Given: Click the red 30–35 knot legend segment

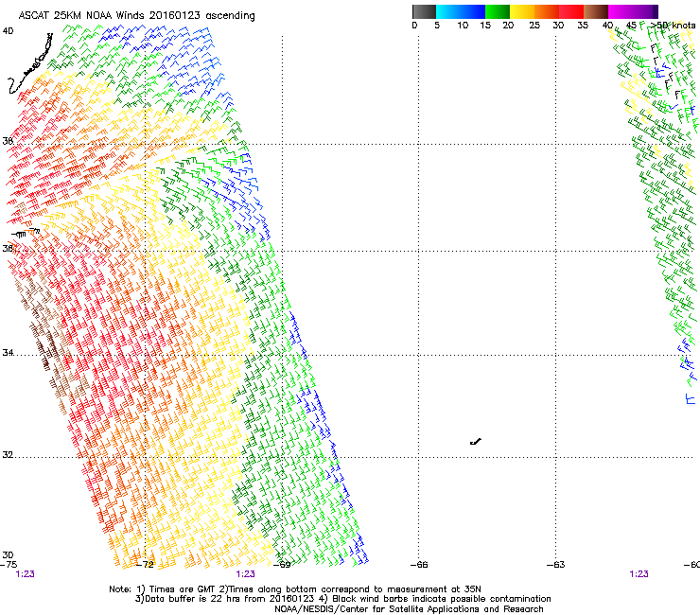Looking at the screenshot, I should [571, 11].
